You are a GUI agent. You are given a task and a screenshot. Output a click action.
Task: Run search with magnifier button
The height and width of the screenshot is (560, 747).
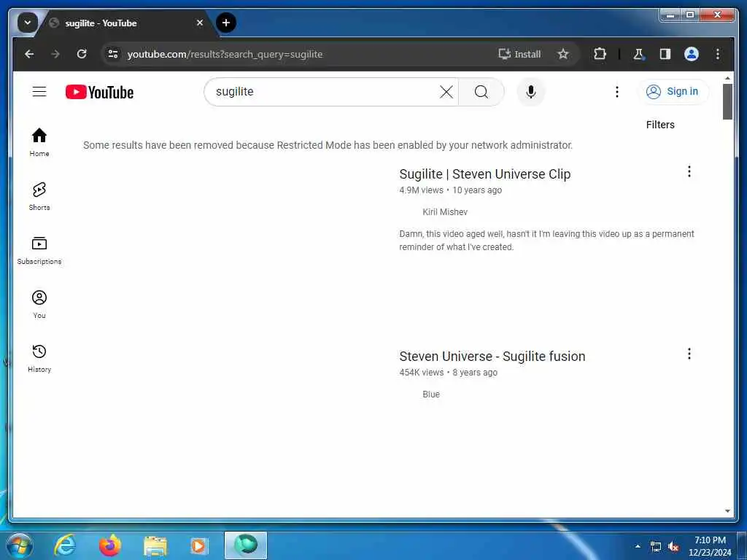(481, 91)
